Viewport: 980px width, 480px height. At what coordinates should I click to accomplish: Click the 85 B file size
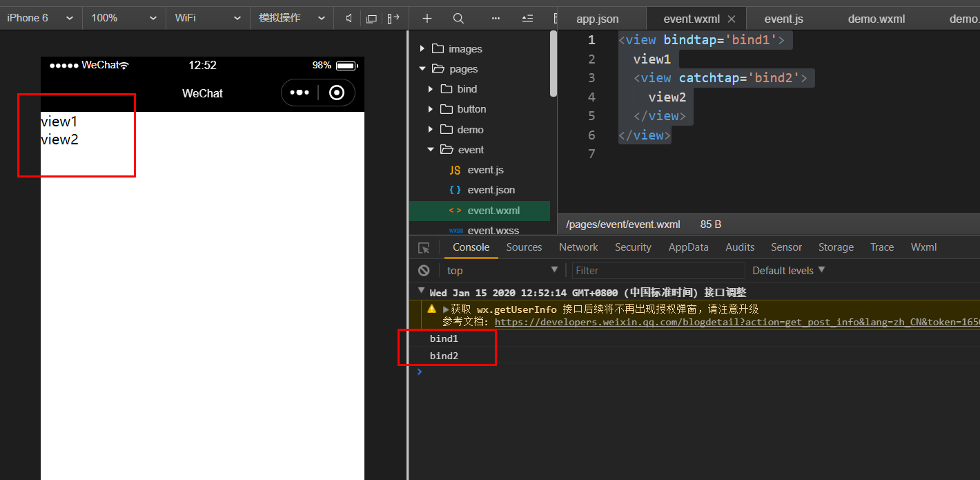point(711,224)
